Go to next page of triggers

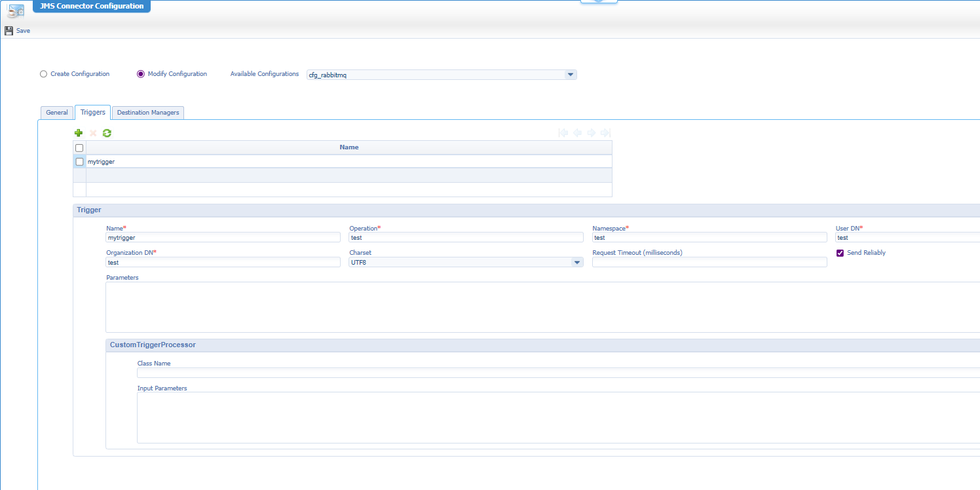pos(591,133)
